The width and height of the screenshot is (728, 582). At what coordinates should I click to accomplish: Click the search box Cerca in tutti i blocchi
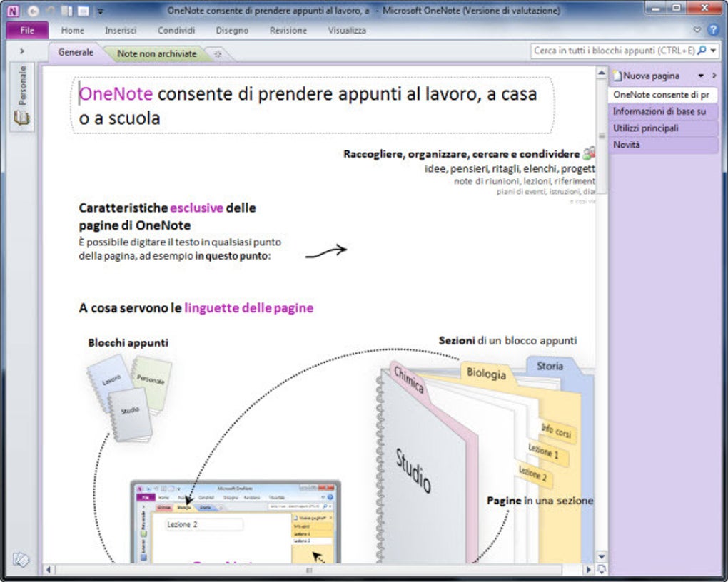click(x=614, y=51)
